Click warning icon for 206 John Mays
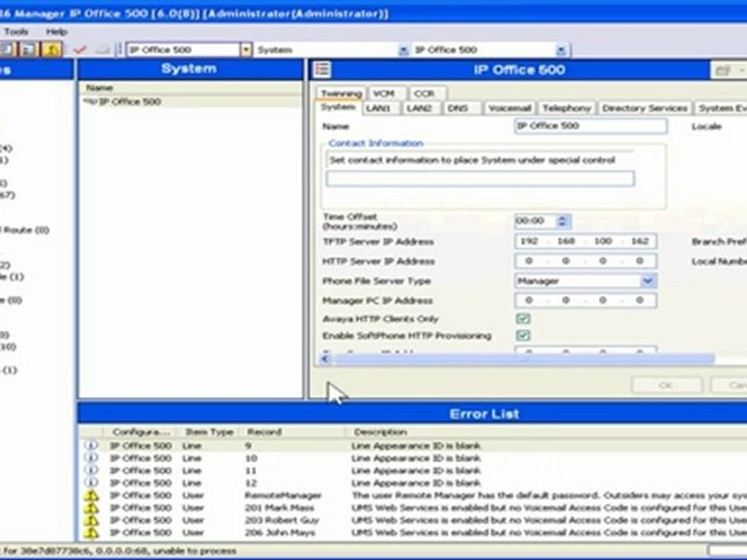747x560 pixels. [x=91, y=532]
